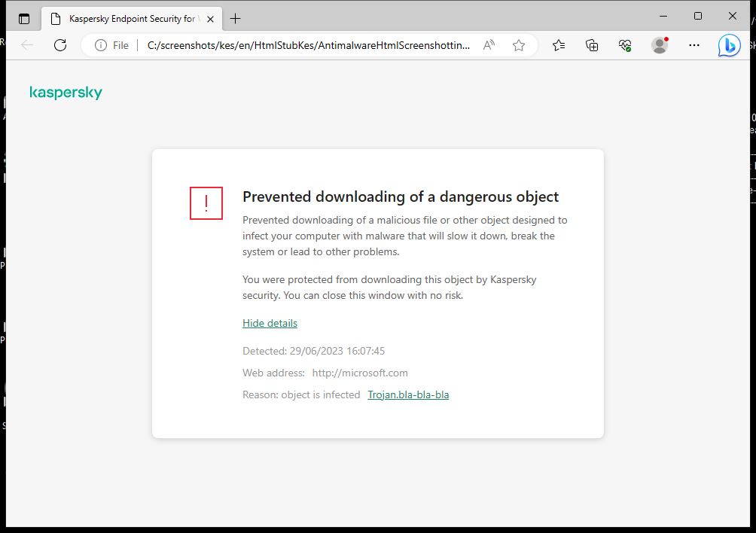Open Browser essentials

[x=625, y=45]
